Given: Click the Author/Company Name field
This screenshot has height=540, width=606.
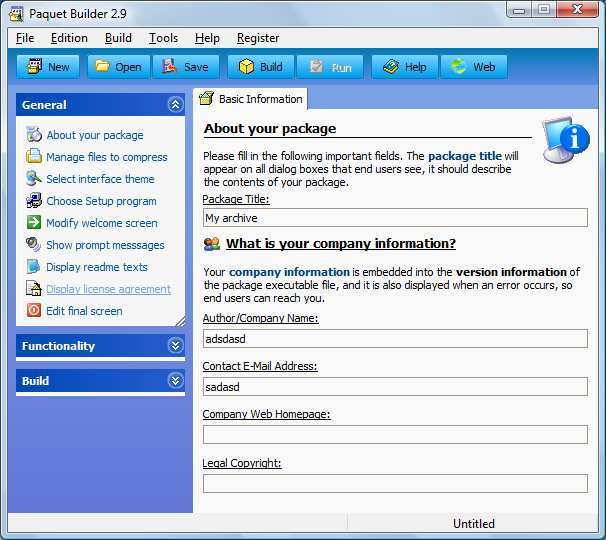Looking at the screenshot, I should click(x=395, y=339).
